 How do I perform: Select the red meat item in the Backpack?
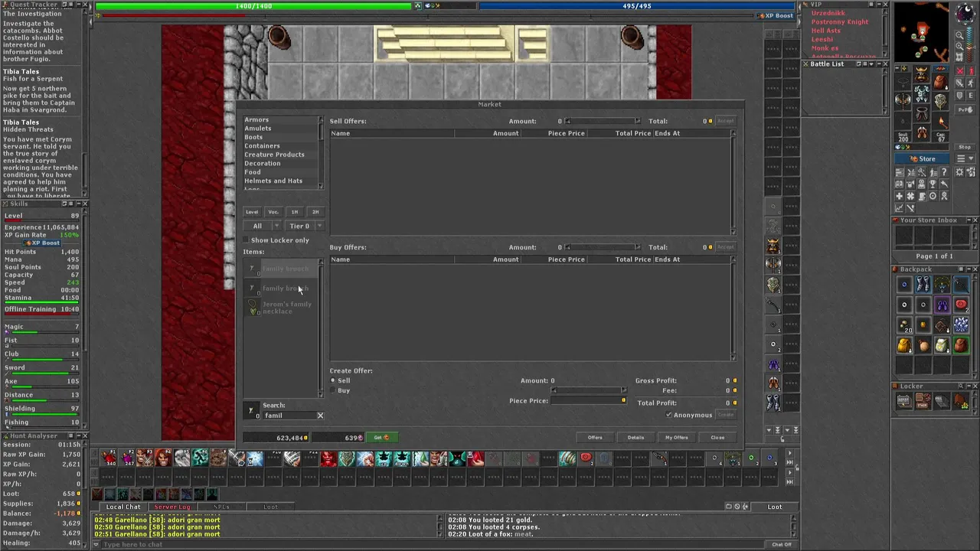click(x=961, y=304)
